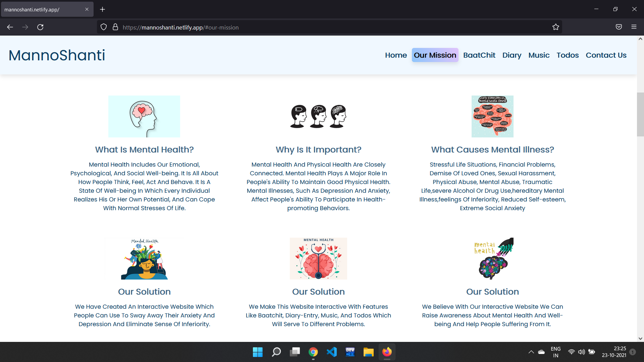The width and height of the screenshot is (644, 362).
Task: Navigate to the Home menu item
Action: click(x=396, y=55)
